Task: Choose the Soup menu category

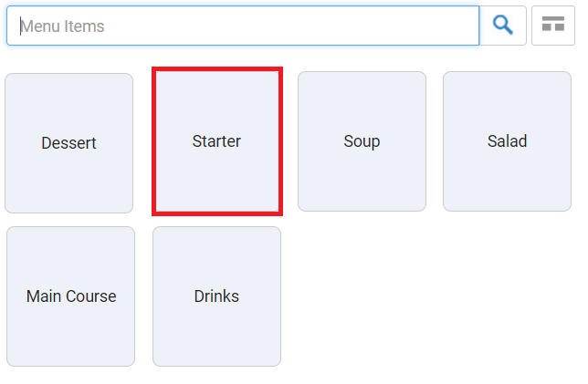Action: pyautogui.click(x=362, y=141)
